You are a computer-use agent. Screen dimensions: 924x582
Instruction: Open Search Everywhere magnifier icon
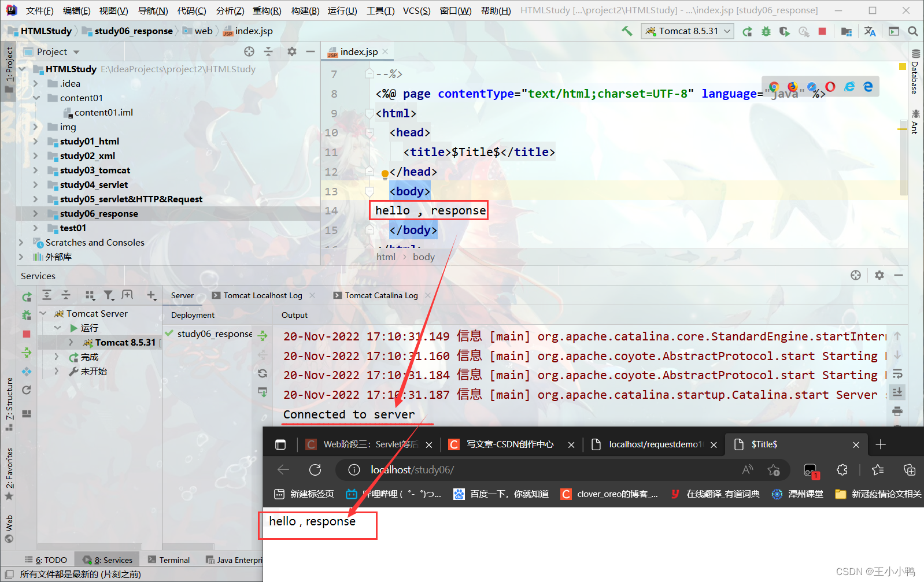pos(913,31)
